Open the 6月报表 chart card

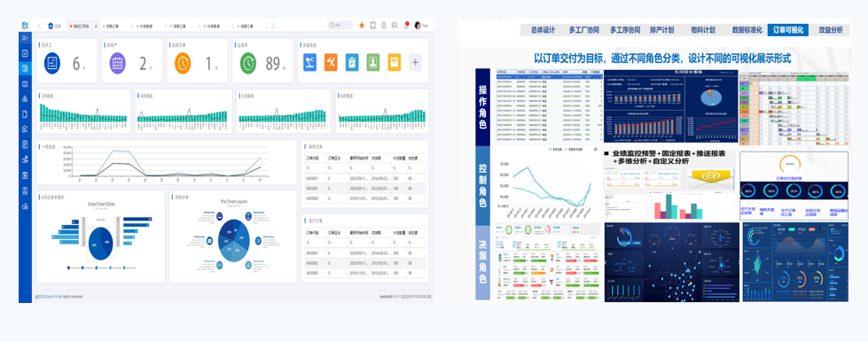point(381,112)
